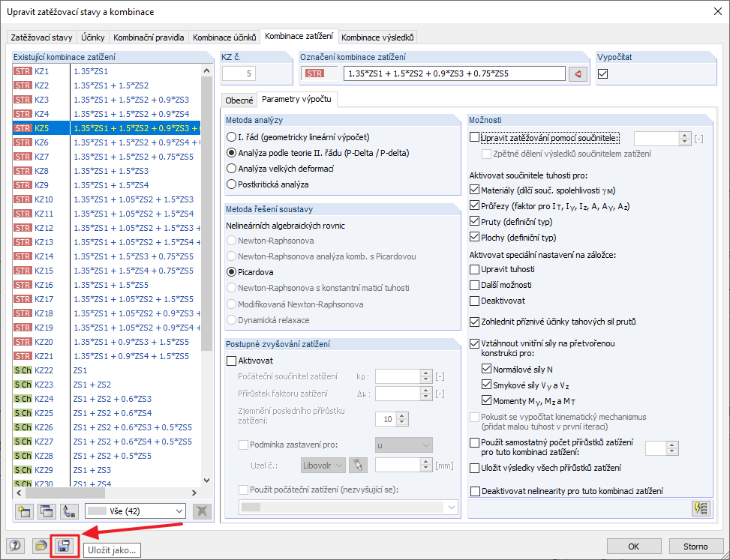Open the Kombinace účinků tab
Screen dimensions: 730x560
pyautogui.click(x=224, y=37)
